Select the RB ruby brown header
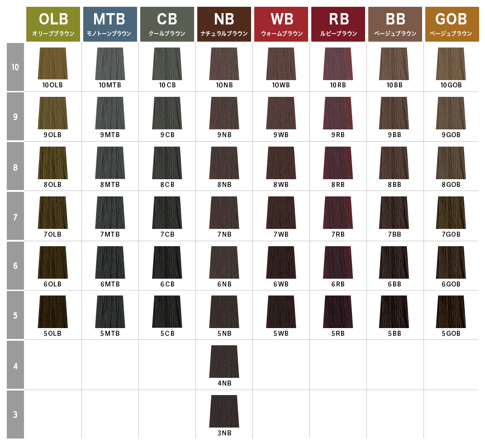 pyautogui.click(x=338, y=24)
